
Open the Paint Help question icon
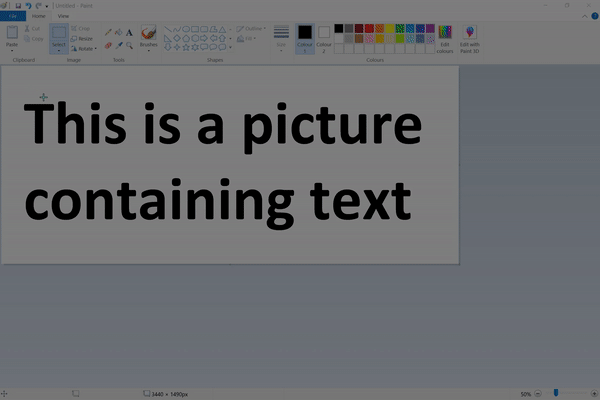pos(595,16)
